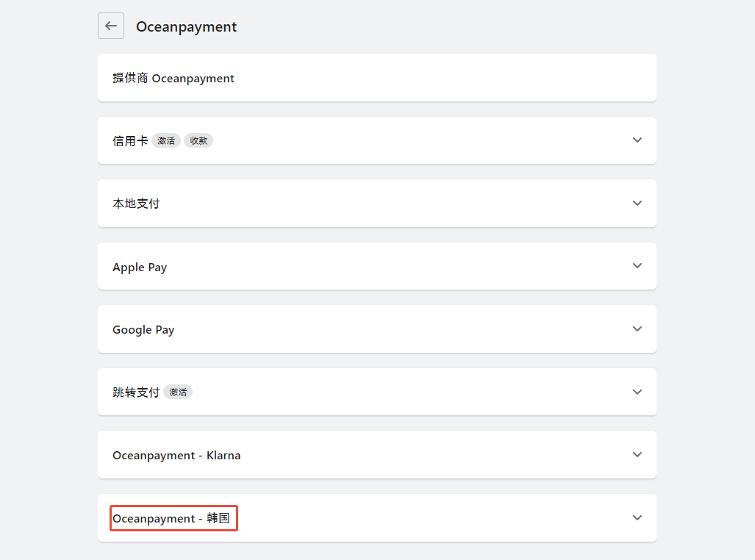Expand 本地支付 section with chevron arrow
This screenshot has width=755, height=560.
point(637,204)
